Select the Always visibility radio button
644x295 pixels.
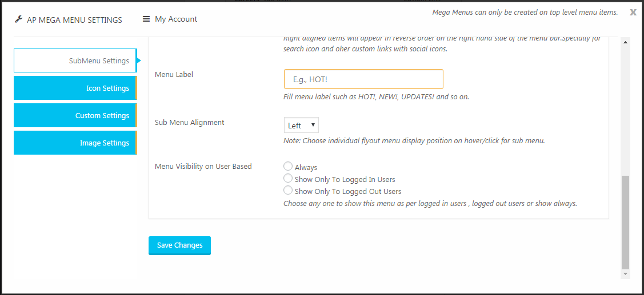288,166
